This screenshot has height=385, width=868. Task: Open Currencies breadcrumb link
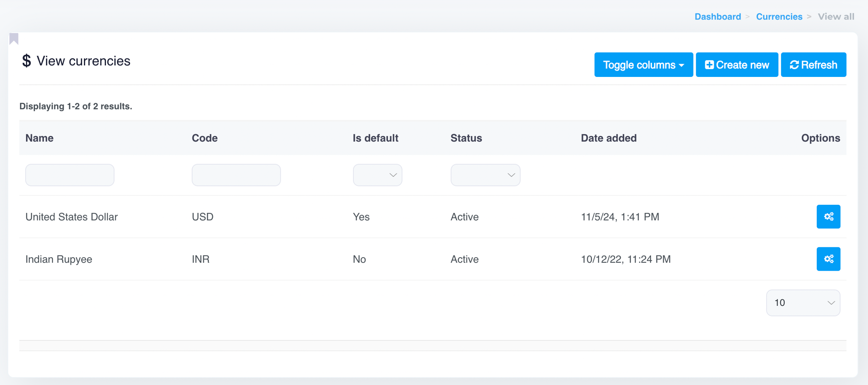point(779,17)
